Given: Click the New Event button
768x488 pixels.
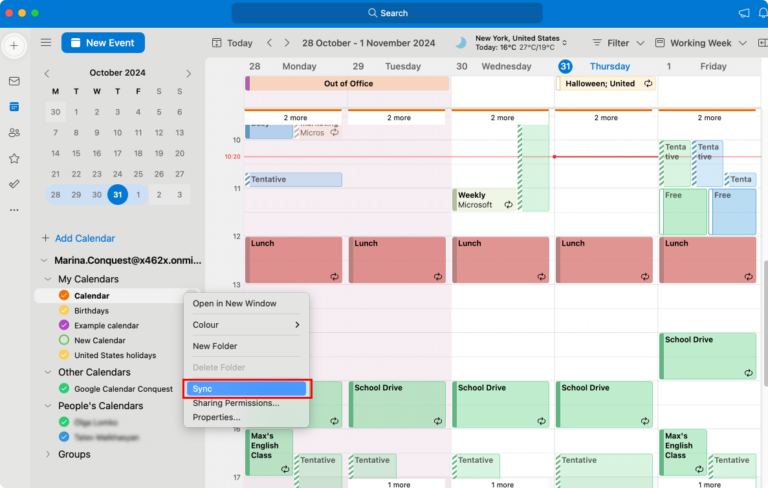Looking at the screenshot, I should coord(103,43).
